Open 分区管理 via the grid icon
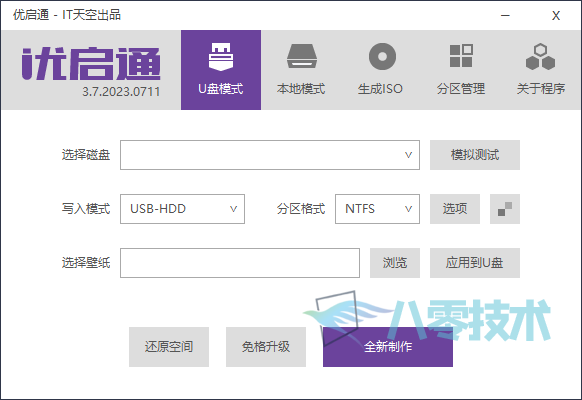 point(461,56)
